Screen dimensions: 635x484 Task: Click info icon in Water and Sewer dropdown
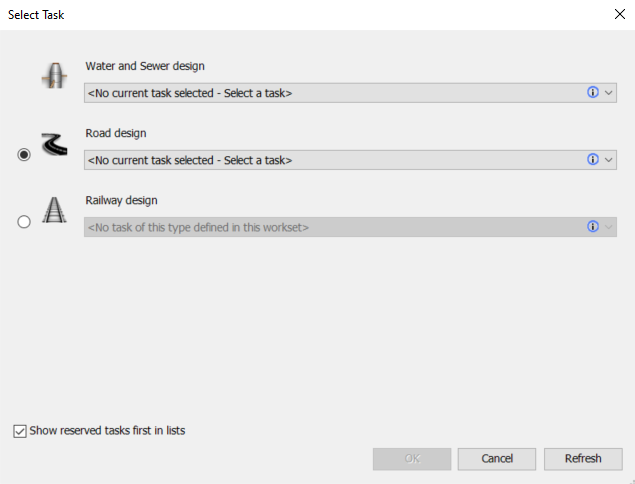592,92
